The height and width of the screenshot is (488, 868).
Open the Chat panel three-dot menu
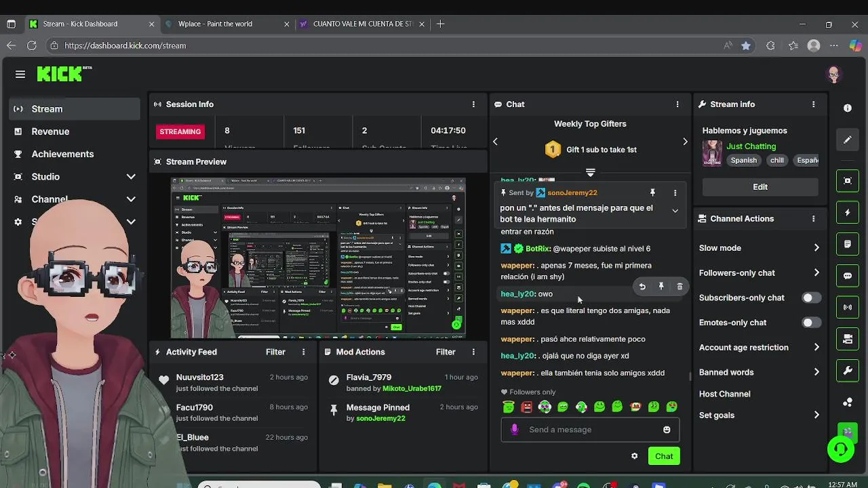(x=677, y=104)
